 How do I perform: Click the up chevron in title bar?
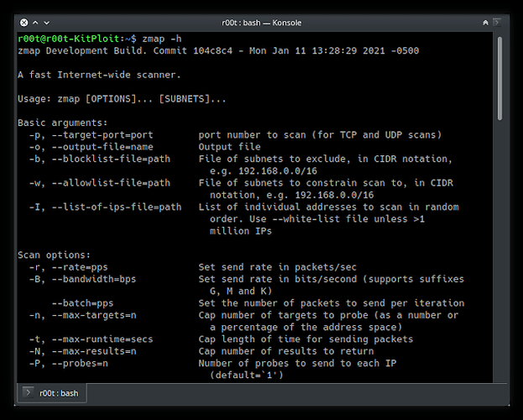tap(35, 23)
